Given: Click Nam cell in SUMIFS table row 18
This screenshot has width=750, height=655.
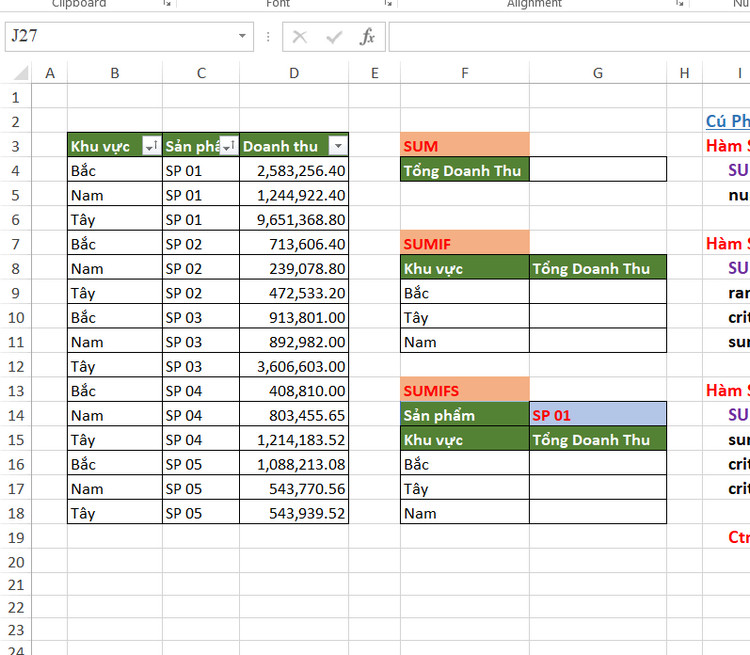Looking at the screenshot, I should (x=465, y=513).
